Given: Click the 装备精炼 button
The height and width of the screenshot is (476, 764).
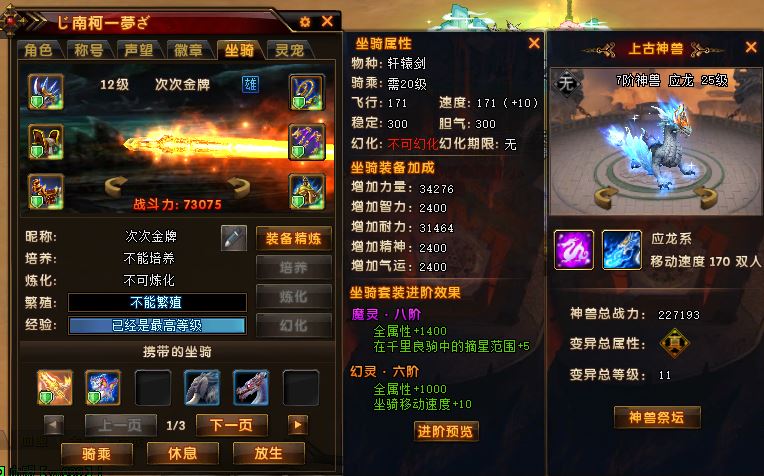Looking at the screenshot, I should [293, 239].
